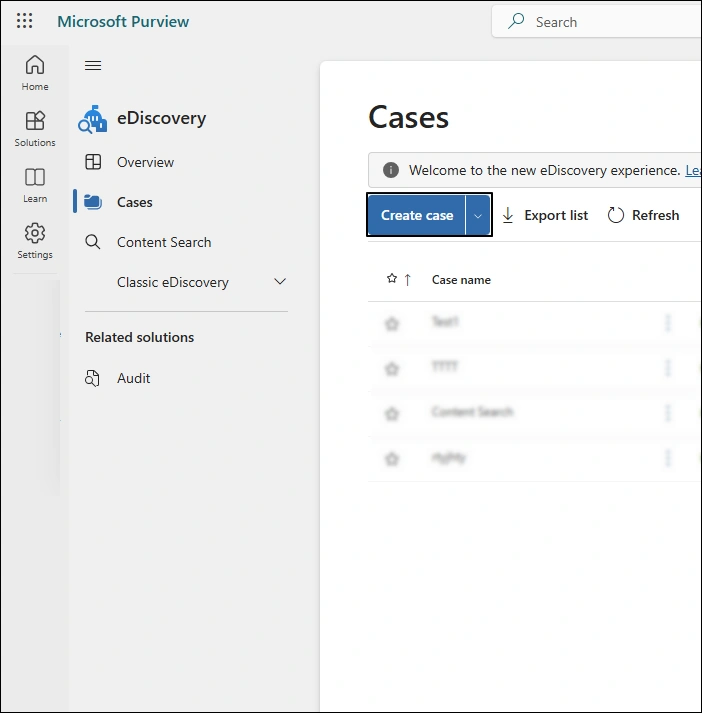Favorite the second case row star
Screen dimensions: 702x713
[x=391, y=368]
